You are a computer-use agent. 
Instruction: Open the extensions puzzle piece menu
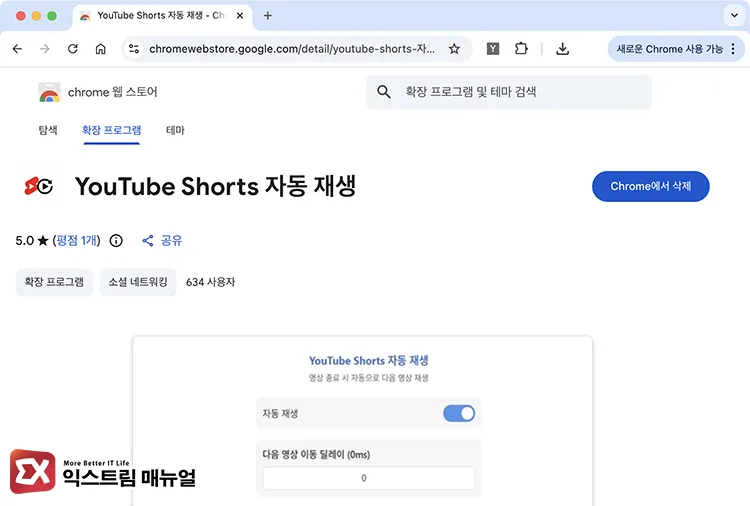click(x=521, y=49)
